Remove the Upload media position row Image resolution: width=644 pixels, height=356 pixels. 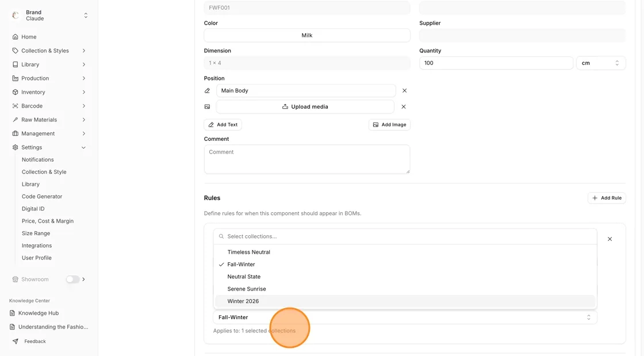[404, 107]
